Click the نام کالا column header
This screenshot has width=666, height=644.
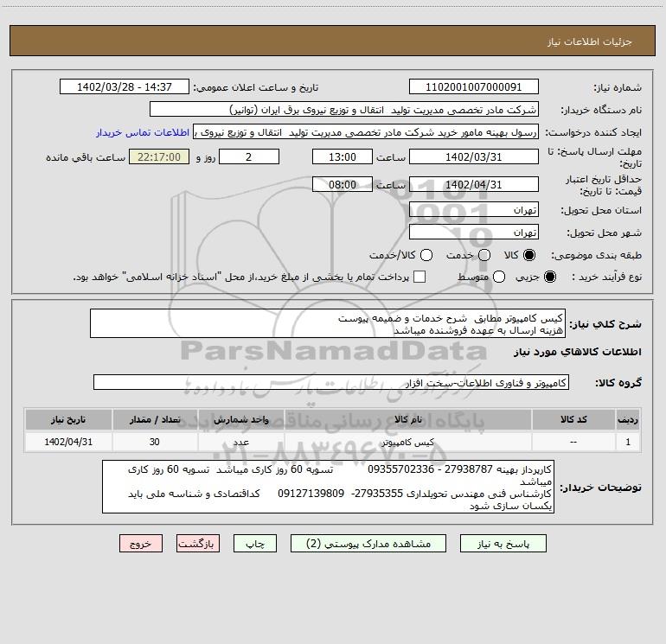click(x=407, y=419)
